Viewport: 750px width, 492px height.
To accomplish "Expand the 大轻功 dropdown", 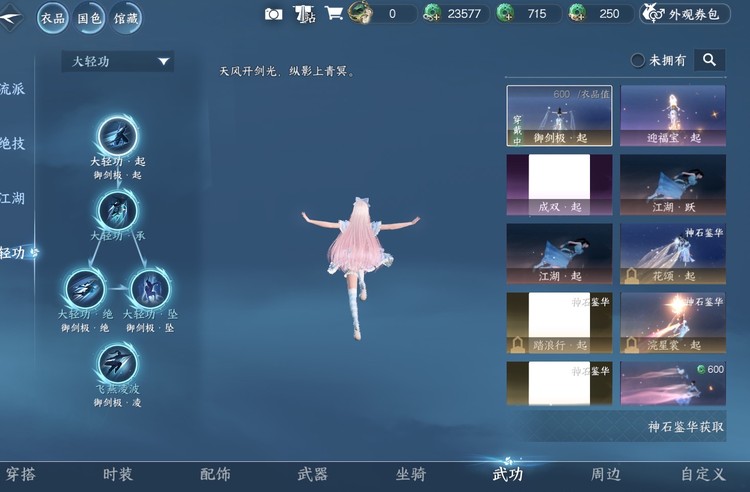I will (118, 61).
